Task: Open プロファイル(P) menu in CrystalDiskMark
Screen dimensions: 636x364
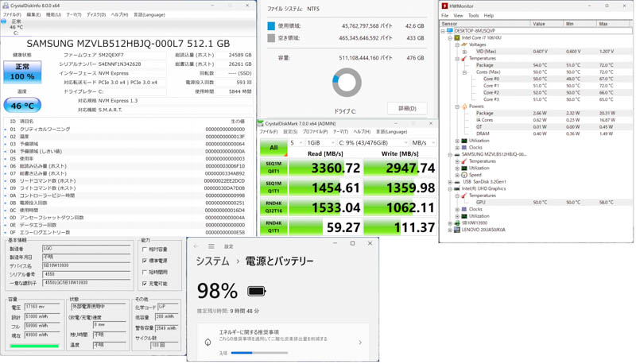Action: [x=315, y=132]
